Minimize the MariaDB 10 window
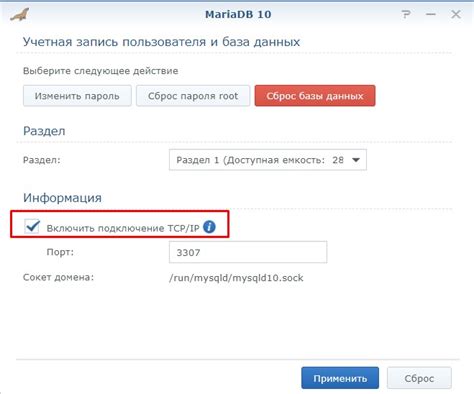The image size is (474, 394). pos(431,14)
